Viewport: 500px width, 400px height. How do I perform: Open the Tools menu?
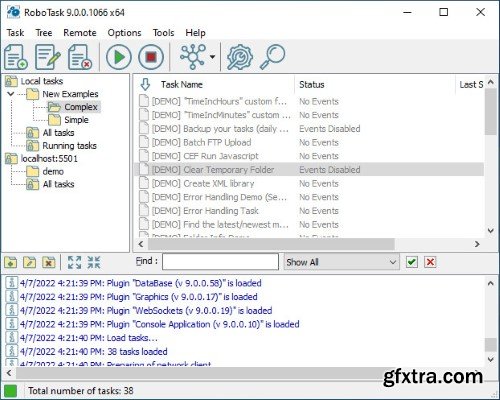tap(163, 33)
